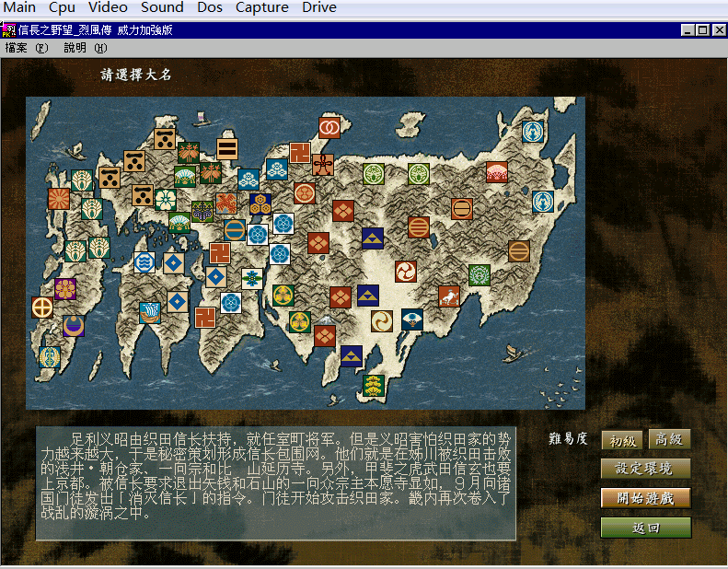Screen dimensions: 728x569
Task: Select the sailing ship clan crest
Action: [149, 312]
